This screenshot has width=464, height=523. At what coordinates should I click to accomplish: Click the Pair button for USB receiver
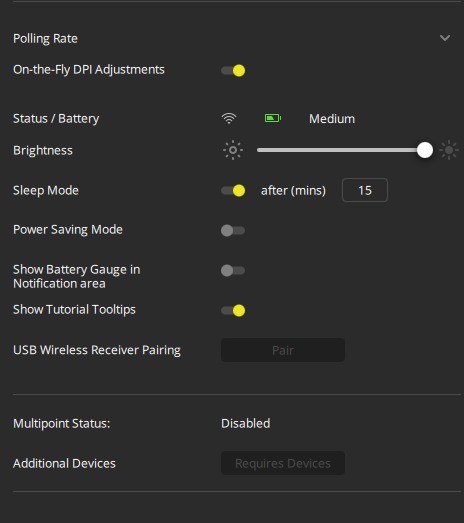pyautogui.click(x=283, y=350)
